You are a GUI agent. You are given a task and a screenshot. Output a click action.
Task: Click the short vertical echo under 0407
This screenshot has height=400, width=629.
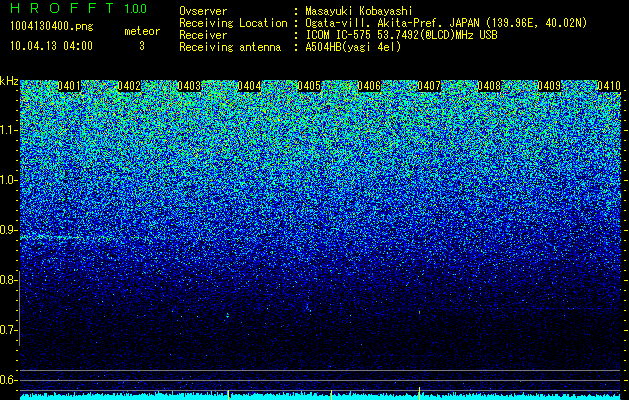click(x=420, y=312)
